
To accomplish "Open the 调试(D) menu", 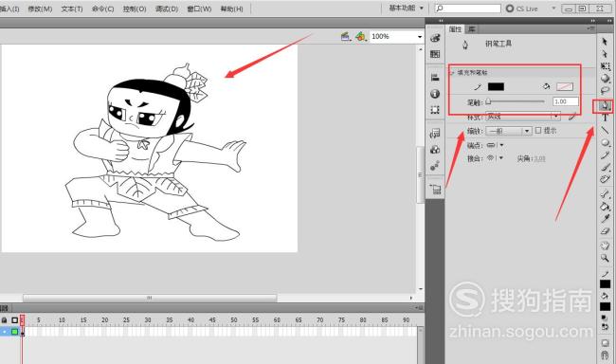I will click(167, 9).
